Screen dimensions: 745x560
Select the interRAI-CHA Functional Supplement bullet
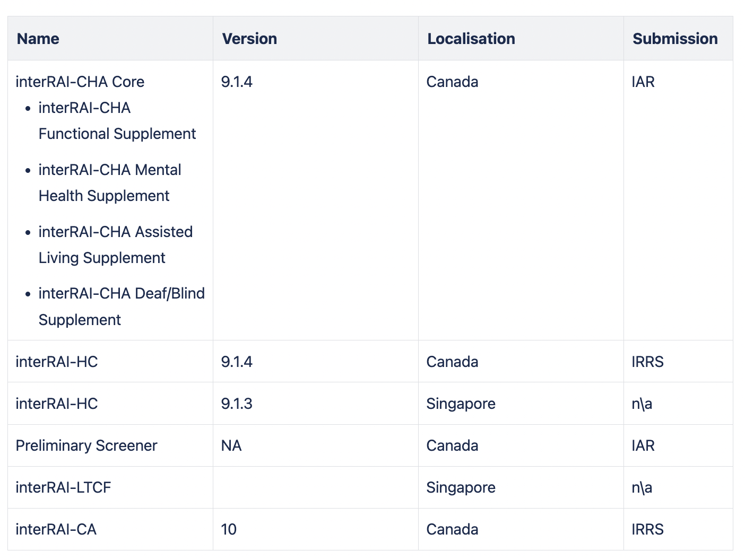117,121
